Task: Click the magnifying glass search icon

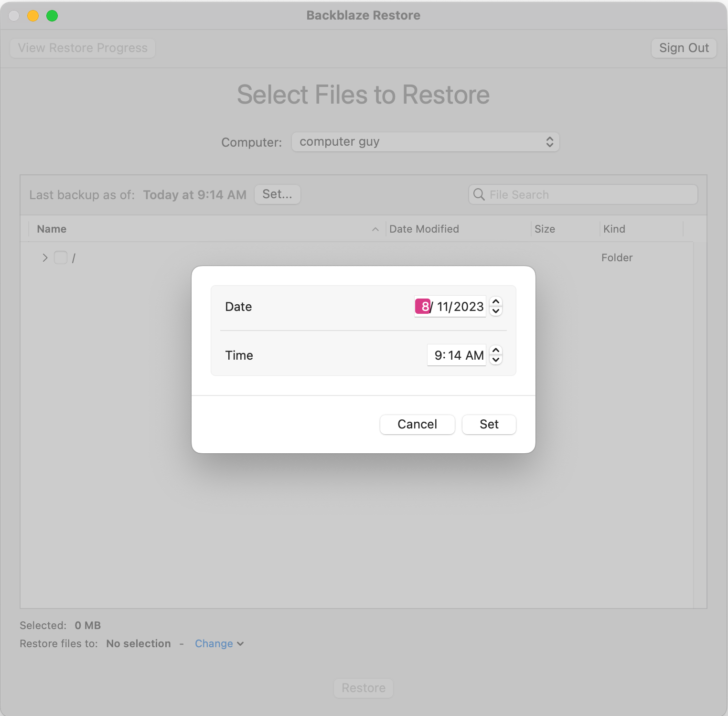Action: pos(479,194)
